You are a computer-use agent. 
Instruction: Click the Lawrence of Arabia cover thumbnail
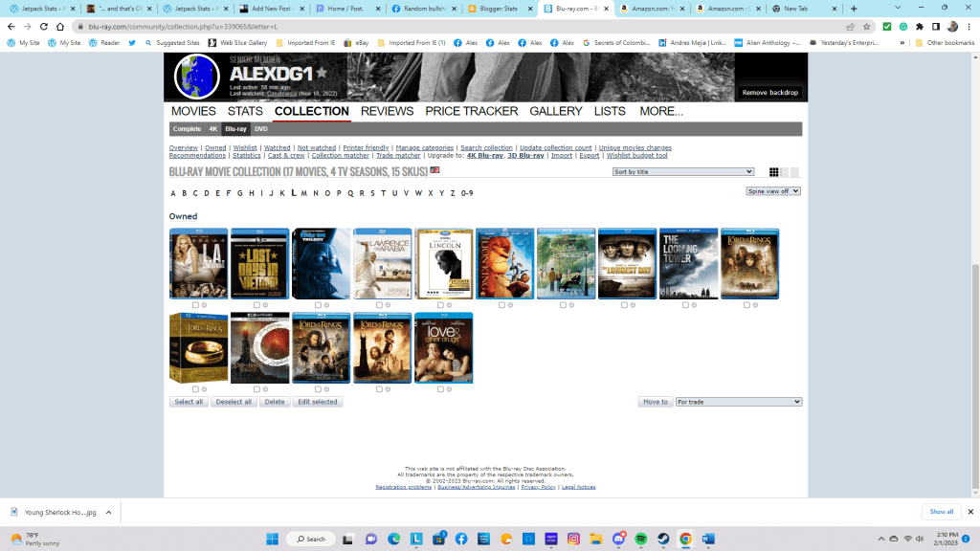tap(383, 264)
